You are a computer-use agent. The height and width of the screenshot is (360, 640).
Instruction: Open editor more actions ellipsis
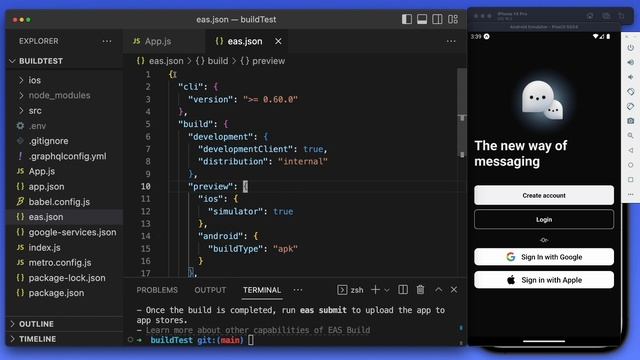coord(451,41)
